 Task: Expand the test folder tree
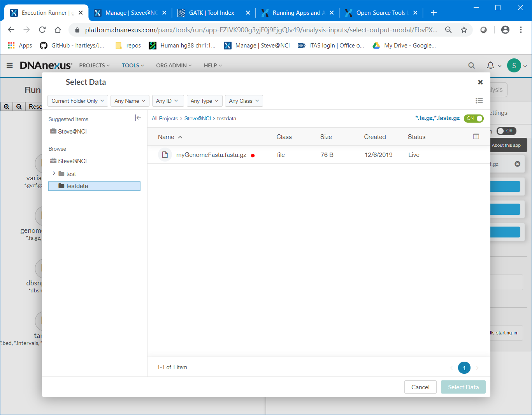pyautogui.click(x=54, y=174)
